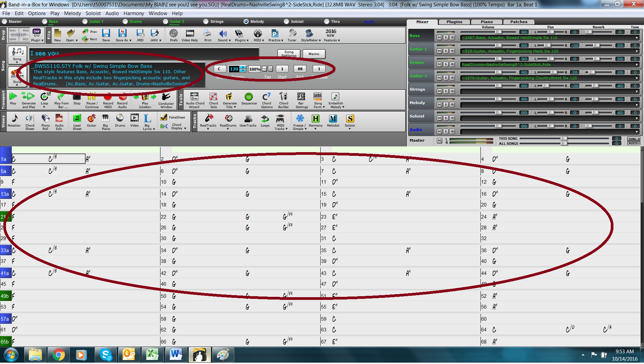Open the Chord Sheet view
This screenshot has height=364, width=644.
[x=30, y=122]
